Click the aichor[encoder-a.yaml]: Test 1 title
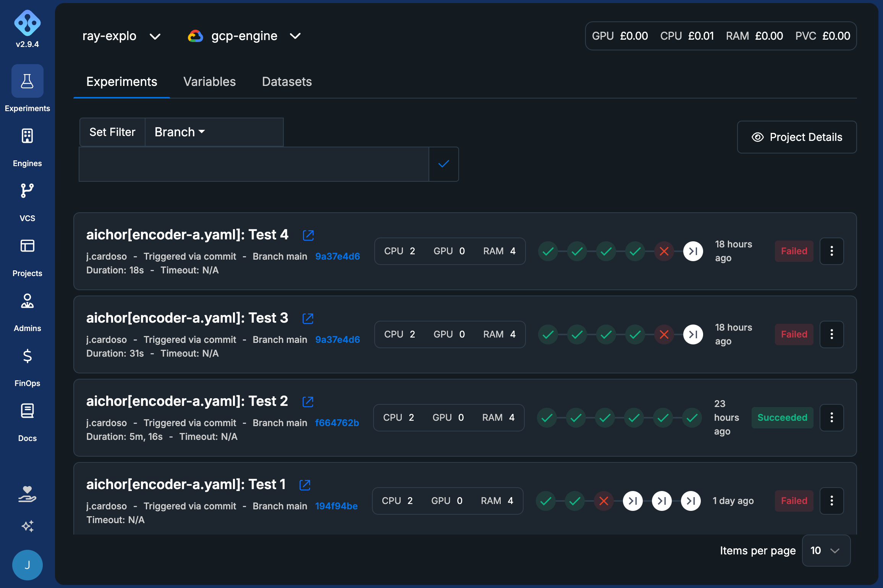 tap(186, 485)
